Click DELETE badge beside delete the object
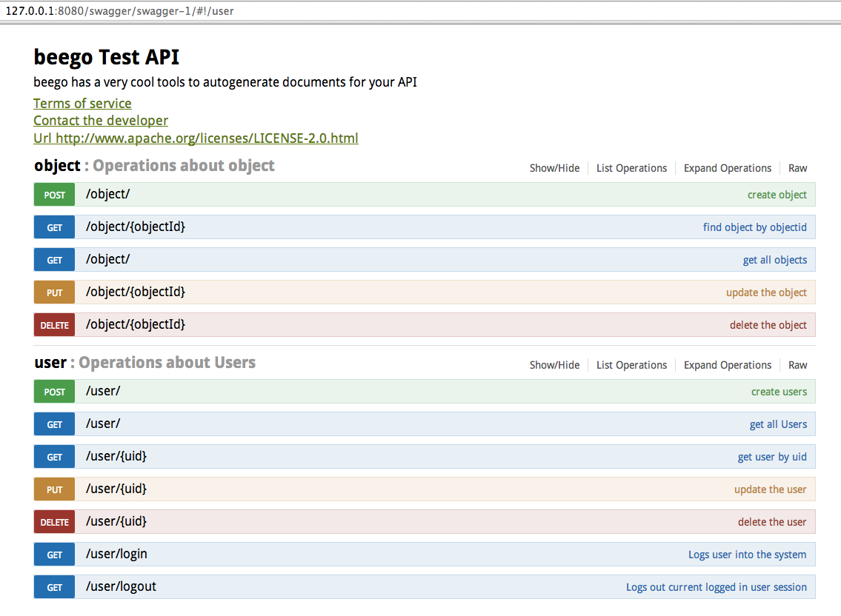The width and height of the screenshot is (841, 616). point(54,325)
